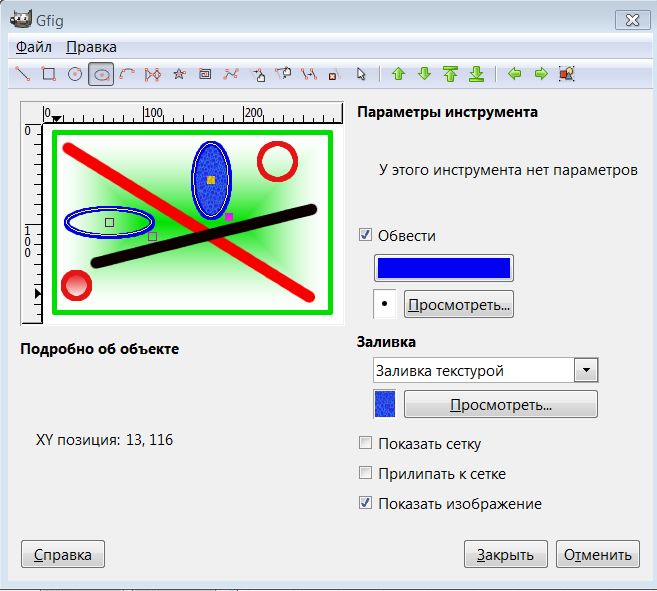Click the Справка help button
This screenshot has width=657, height=591.
pyautogui.click(x=63, y=554)
